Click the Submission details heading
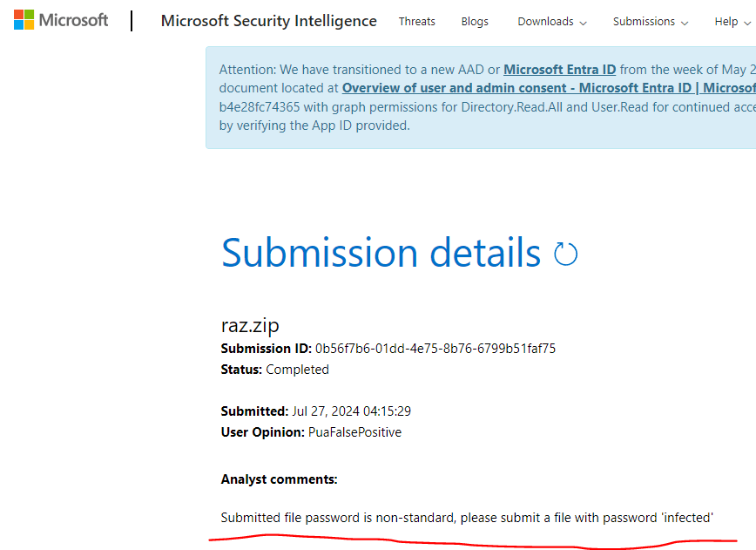This screenshot has width=756, height=550. (381, 253)
